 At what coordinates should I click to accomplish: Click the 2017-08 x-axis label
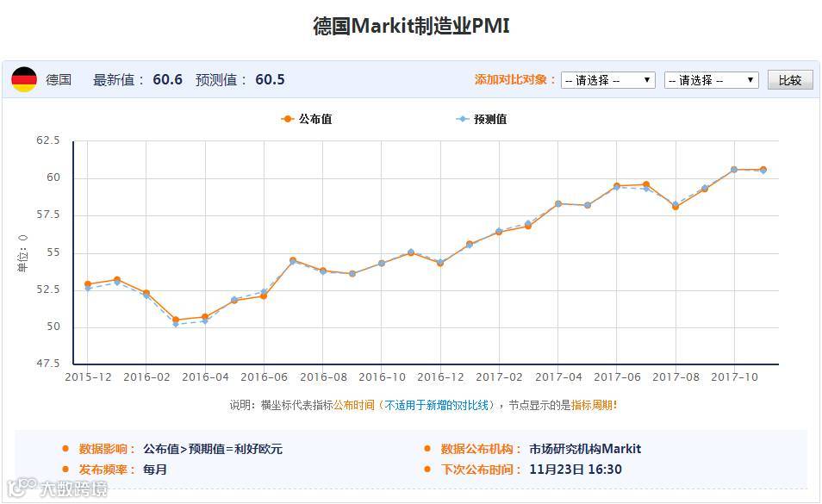(x=676, y=377)
